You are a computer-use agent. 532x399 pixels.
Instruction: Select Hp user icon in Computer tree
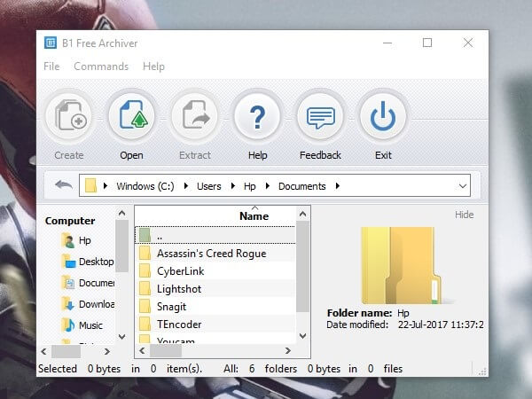[68, 240]
